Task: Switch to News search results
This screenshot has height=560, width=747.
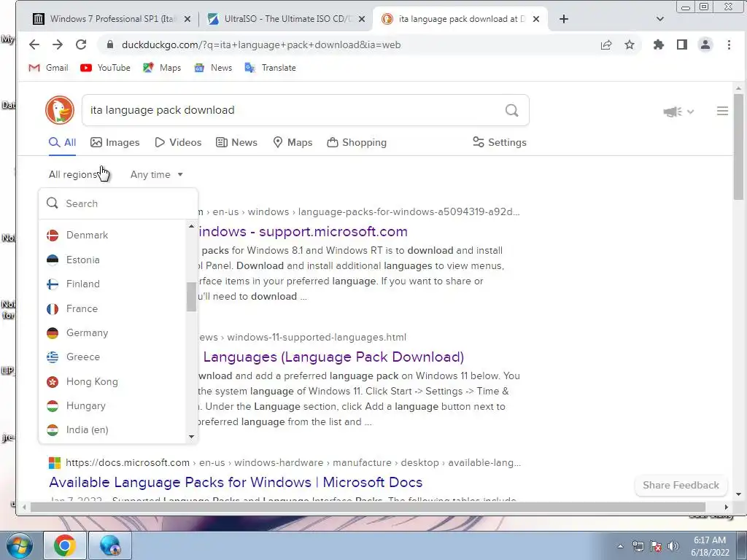Action: click(236, 142)
